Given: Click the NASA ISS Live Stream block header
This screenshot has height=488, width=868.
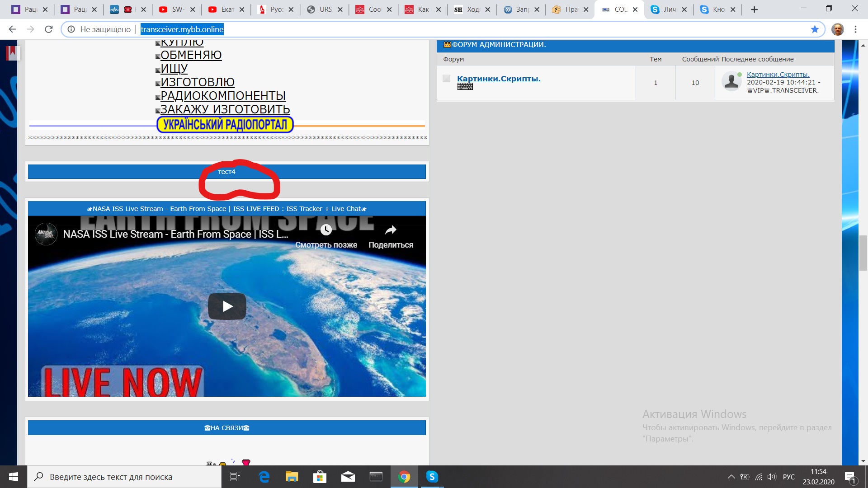Looking at the screenshot, I should [x=227, y=209].
